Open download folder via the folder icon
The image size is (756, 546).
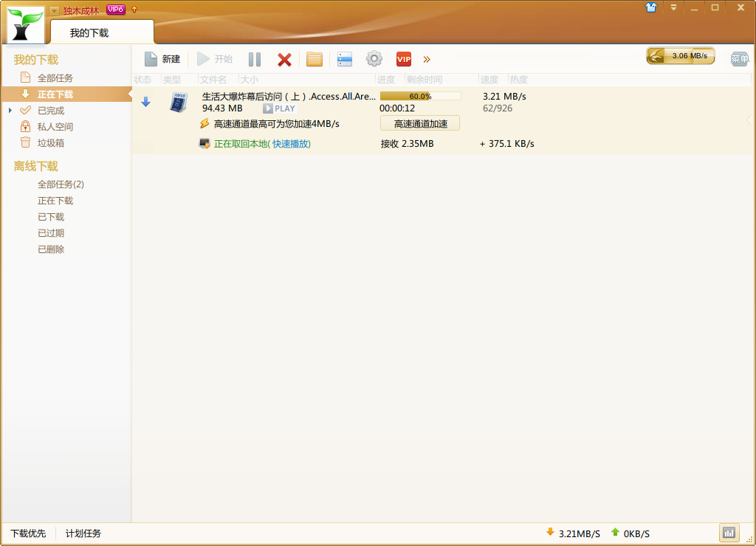pyautogui.click(x=315, y=60)
